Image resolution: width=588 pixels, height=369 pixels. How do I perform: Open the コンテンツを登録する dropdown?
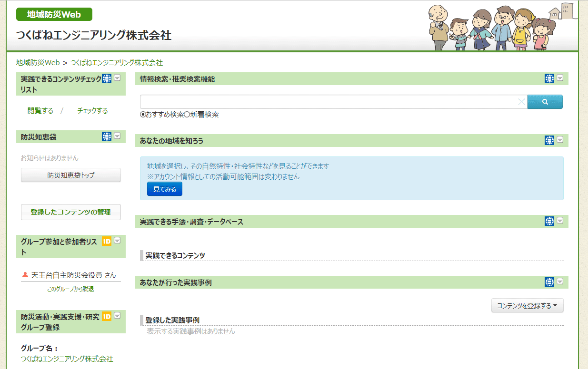(527, 306)
